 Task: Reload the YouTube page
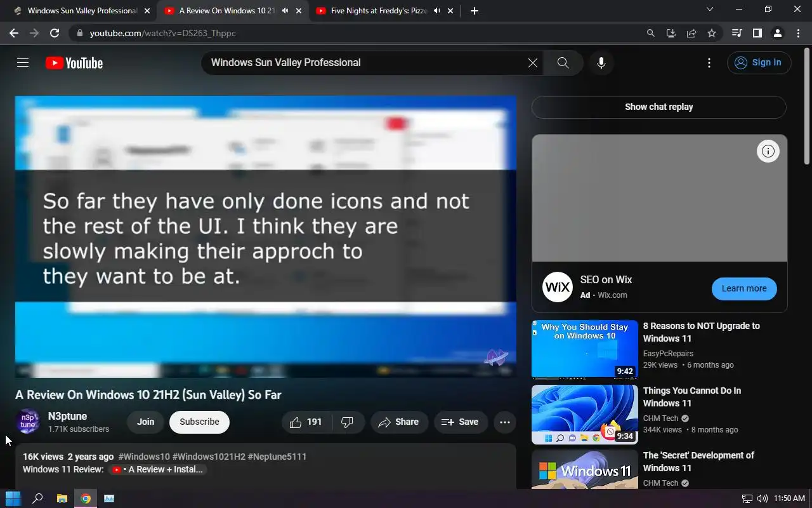(55, 33)
